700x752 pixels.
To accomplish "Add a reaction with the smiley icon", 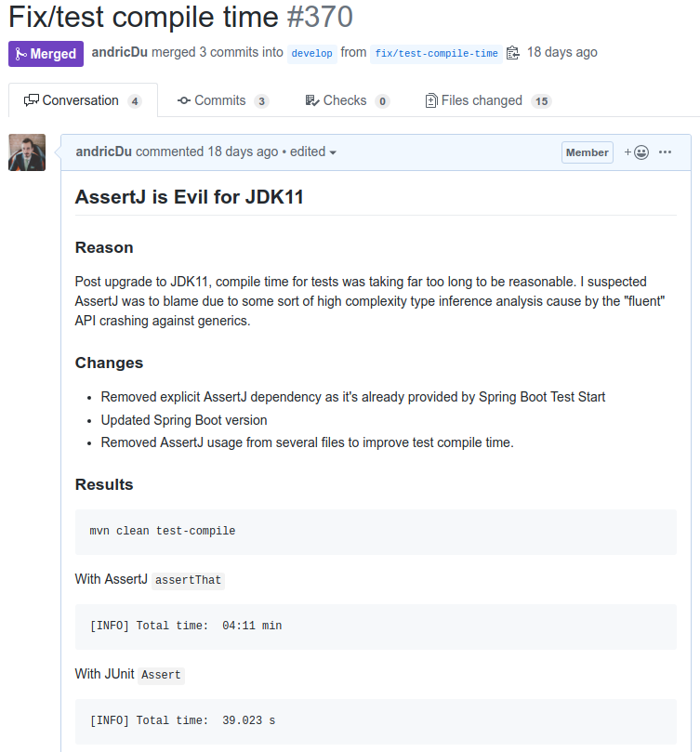I will click(x=637, y=152).
